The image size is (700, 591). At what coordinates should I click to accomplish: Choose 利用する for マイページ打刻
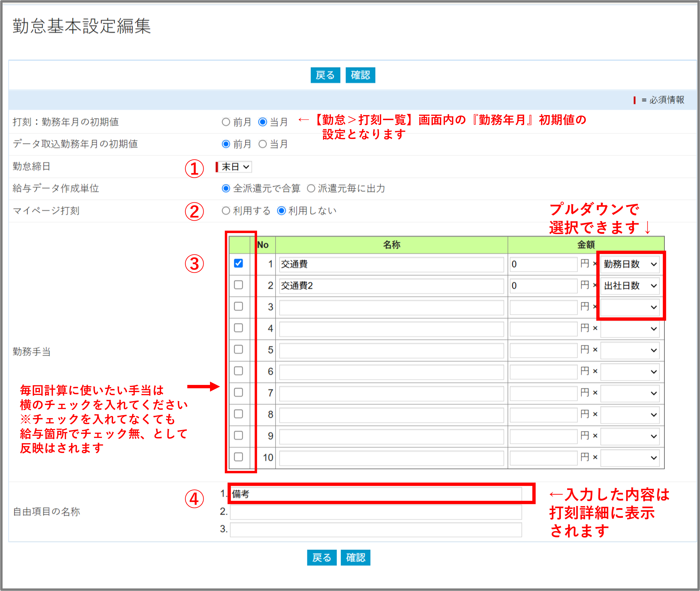226,211
